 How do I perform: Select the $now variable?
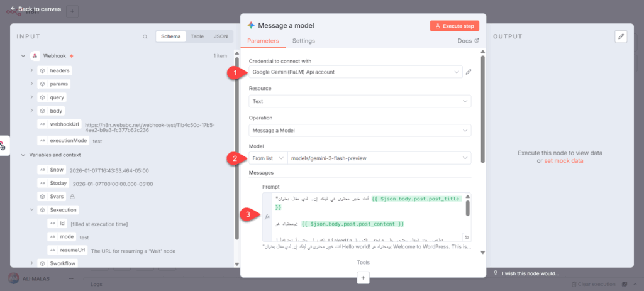(x=52, y=170)
